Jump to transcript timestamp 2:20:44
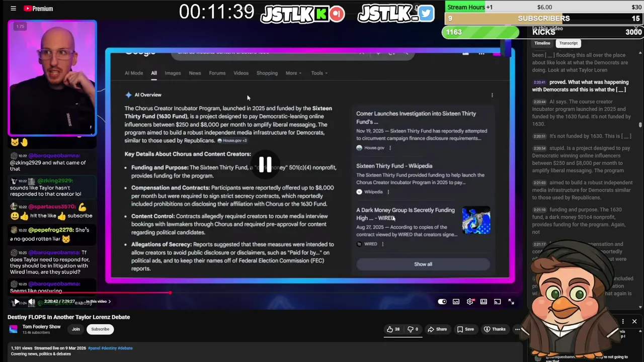 539,102
